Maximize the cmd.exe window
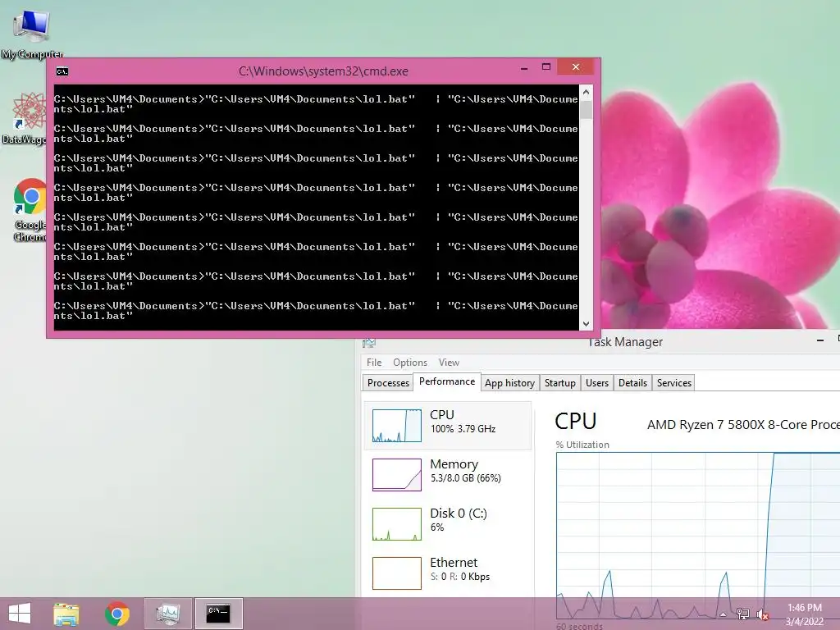The width and height of the screenshot is (840, 630). (x=546, y=67)
